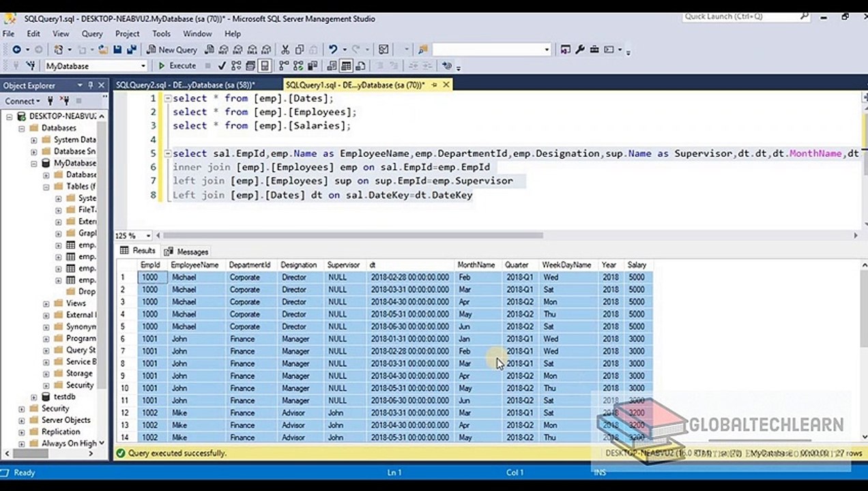This screenshot has height=491, width=868.
Task: Toggle Results to Grid mode
Action: tap(346, 66)
